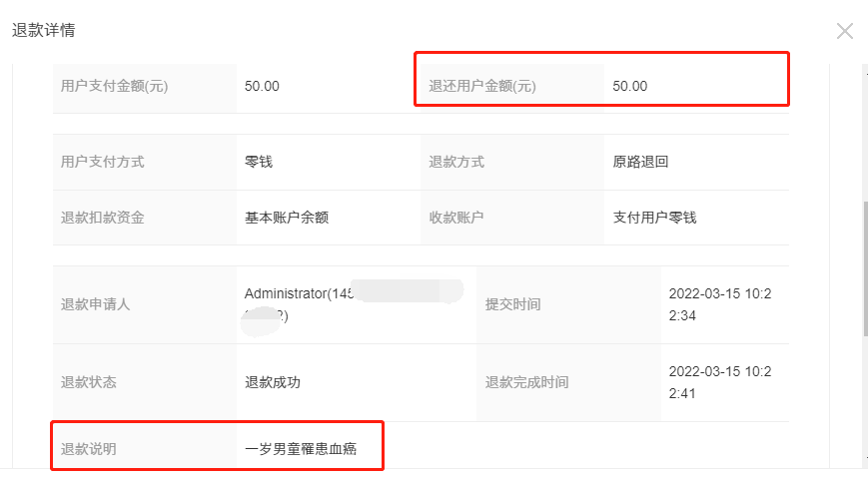Click the 支付用户零钱 value
The height and width of the screenshot is (480, 868).
pyautogui.click(x=654, y=218)
